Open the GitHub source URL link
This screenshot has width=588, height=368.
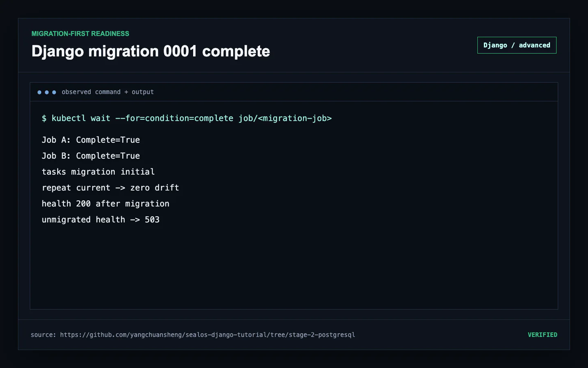207,335
